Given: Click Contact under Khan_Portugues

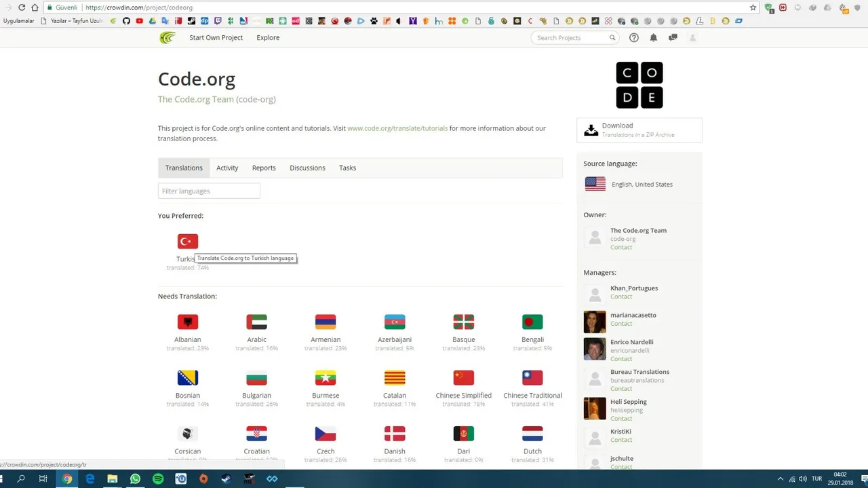Looking at the screenshot, I should (x=621, y=297).
